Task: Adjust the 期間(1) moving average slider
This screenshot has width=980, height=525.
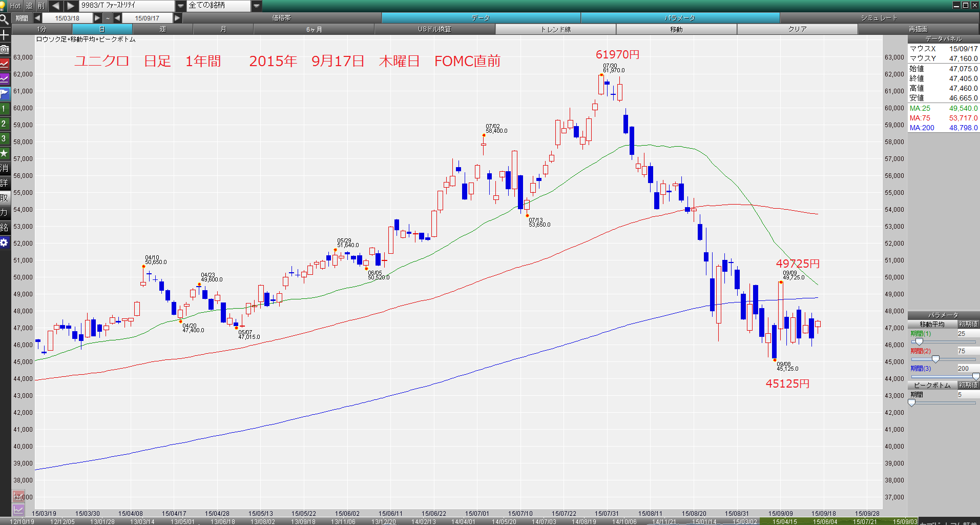Action: tap(919, 341)
